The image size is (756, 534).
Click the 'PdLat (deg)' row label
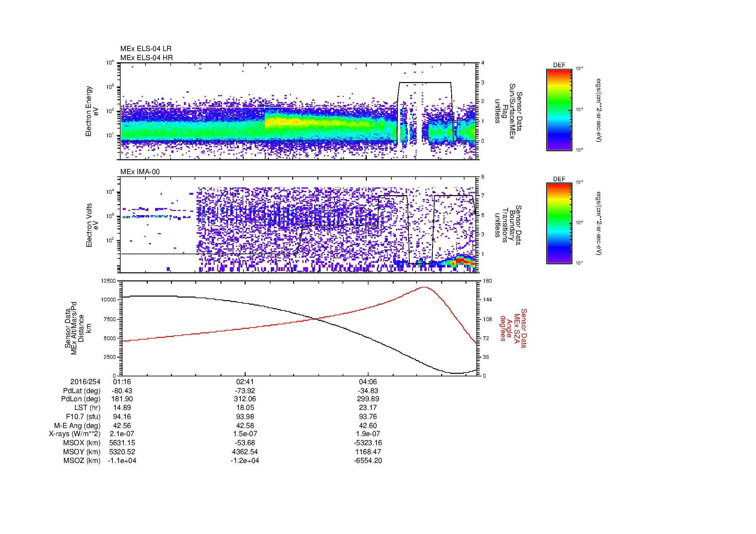tap(81, 391)
